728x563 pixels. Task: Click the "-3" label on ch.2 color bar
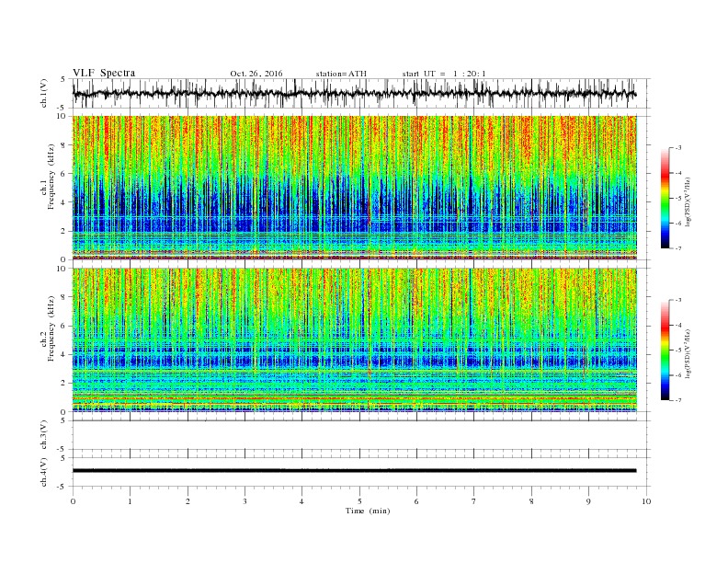pos(678,300)
